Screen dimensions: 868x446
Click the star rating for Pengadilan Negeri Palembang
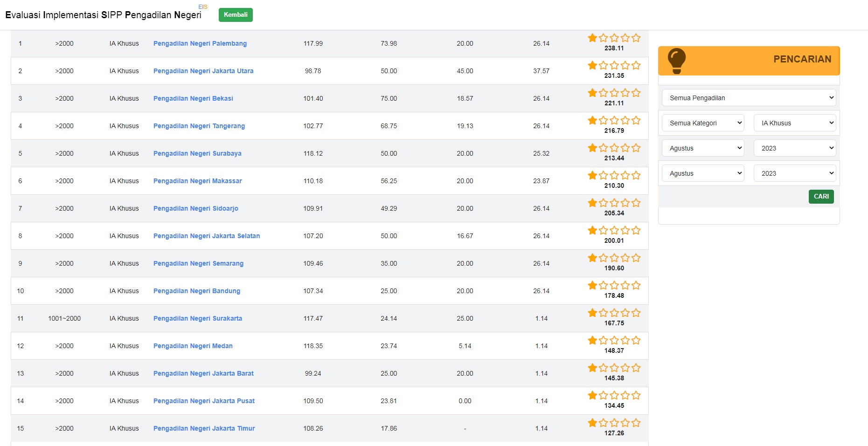(x=614, y=38)
